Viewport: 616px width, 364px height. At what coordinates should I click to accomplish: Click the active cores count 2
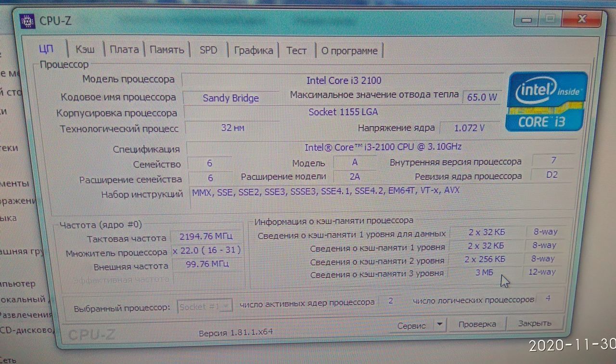click(x=391, y=301)
